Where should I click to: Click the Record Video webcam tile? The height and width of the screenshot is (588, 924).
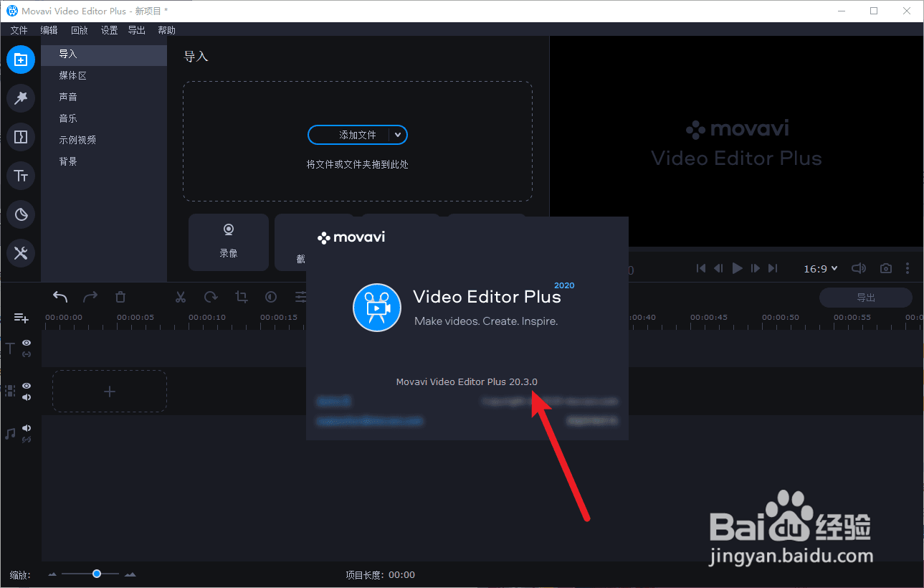coord(229,242)
